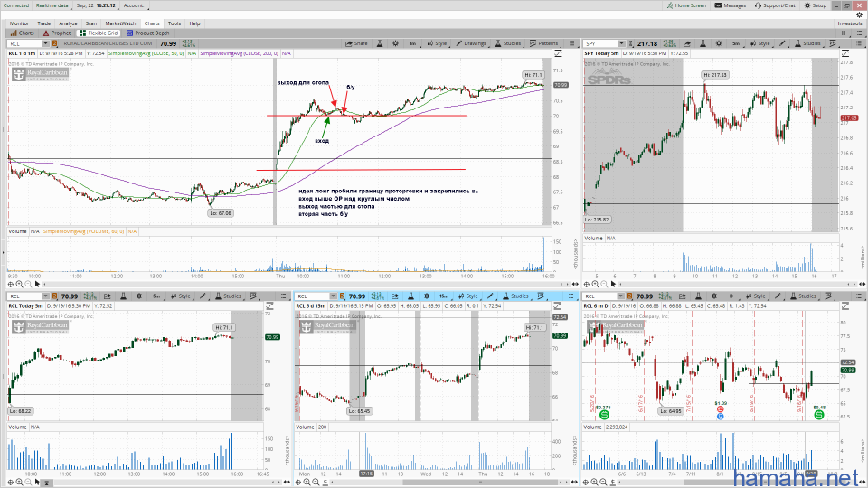Image resolution: width=868 pixels, height=488 pixels.
Task: Toggle the RCL Today 5m price-axis scale icon
Action: click(x=269, y=306)
